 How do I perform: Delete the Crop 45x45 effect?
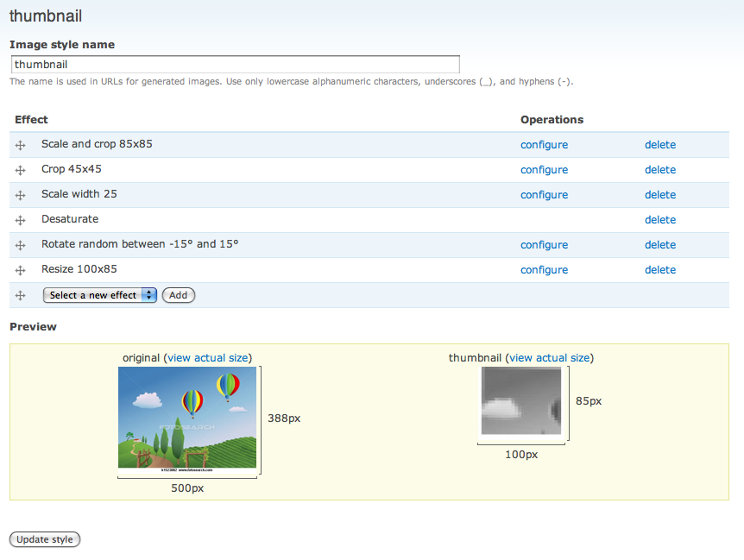(660, 169)
